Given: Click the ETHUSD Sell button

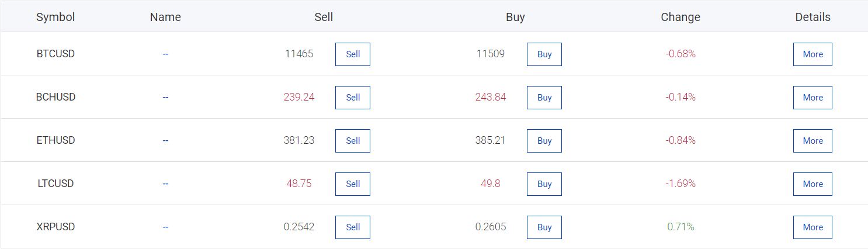Looking at the screenshot, I should (352, 141).
